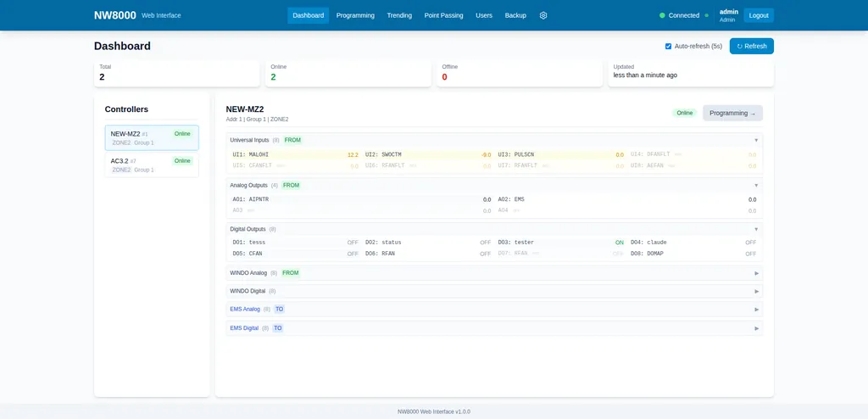The height and width of the screenshot is (419, 868).
Task: Select the NEW-MZ2 controller card
Action: click(x=152, y=137)
